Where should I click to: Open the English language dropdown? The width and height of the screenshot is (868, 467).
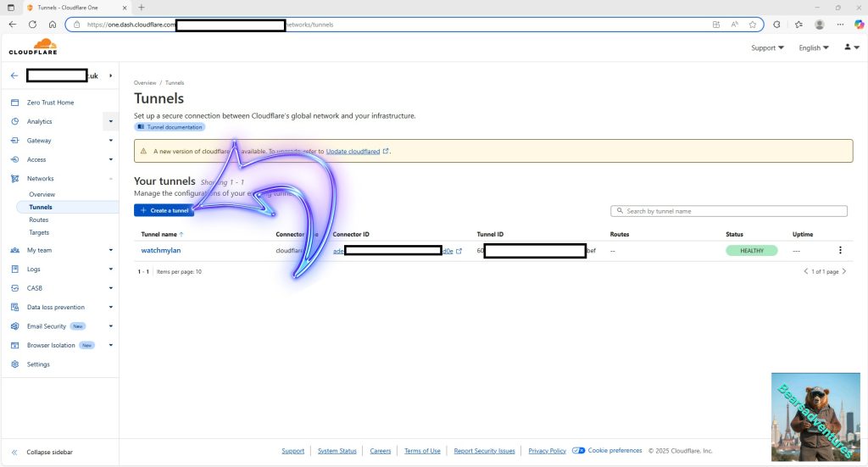point(814,48)
